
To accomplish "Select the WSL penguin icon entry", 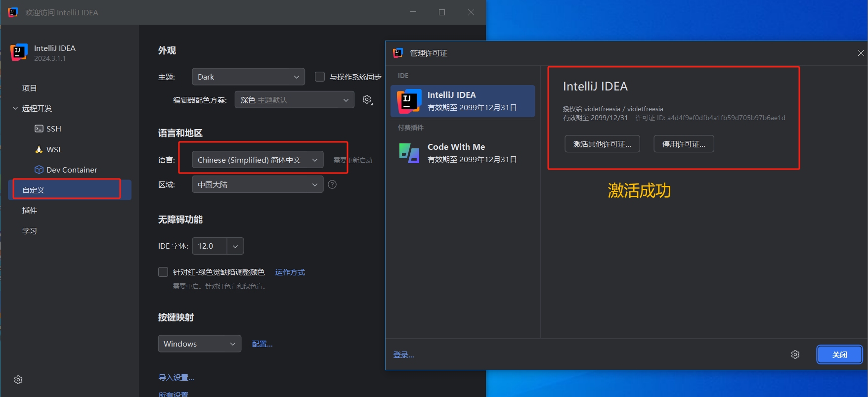I will 48,149.
